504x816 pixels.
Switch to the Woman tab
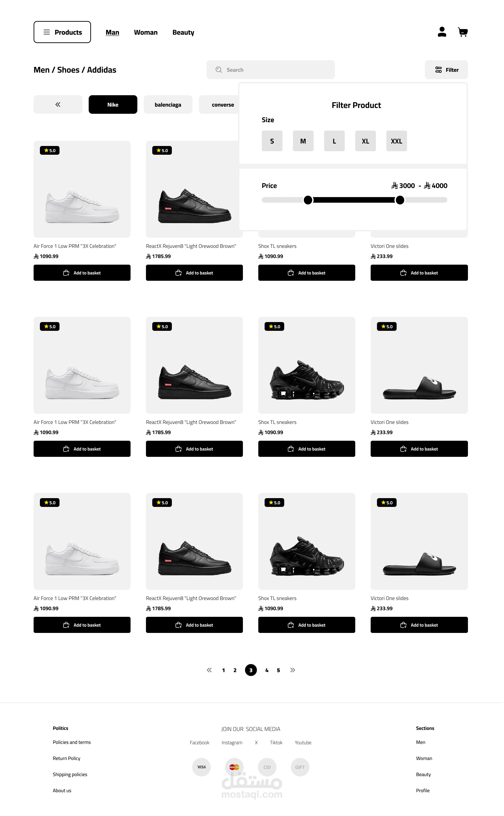(x=146, y=32)
